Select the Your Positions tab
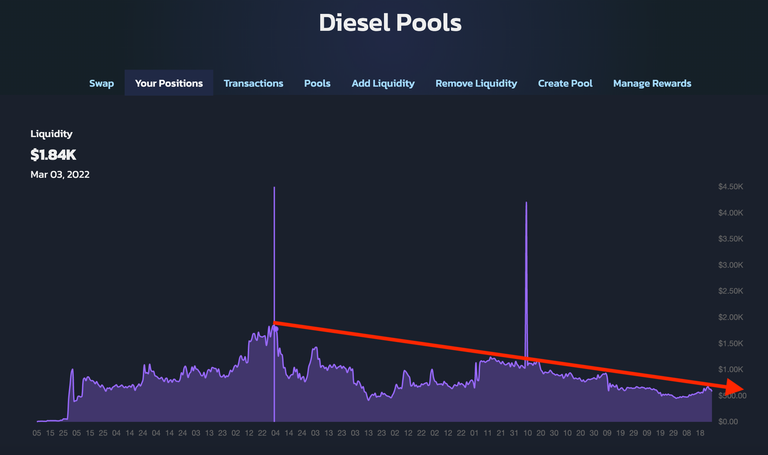 tap(169, 83)
